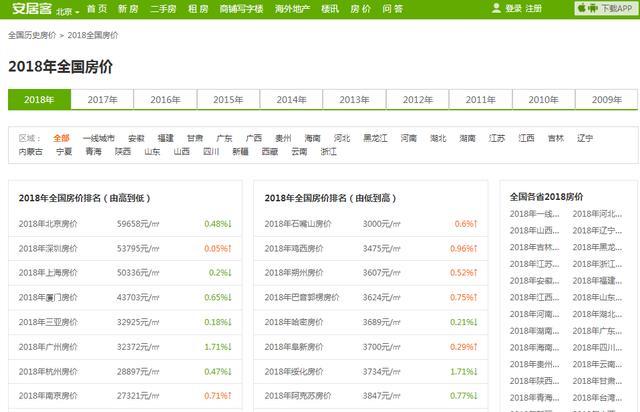This screenshot has height=412, width=640.
Task: Filter by 黑龙江 region
Action: pyautogui.click(x=376, y=138)
